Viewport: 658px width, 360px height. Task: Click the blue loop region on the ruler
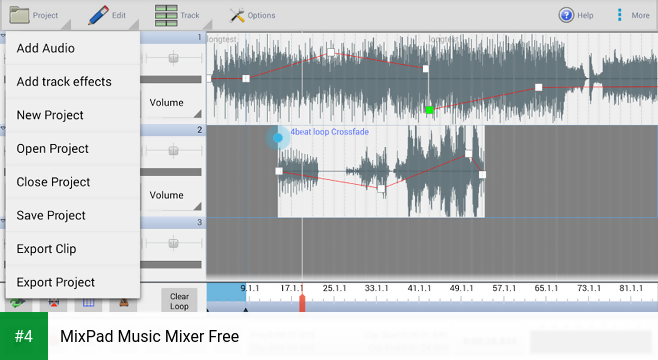pyautogui.click(x=226, y=292)
